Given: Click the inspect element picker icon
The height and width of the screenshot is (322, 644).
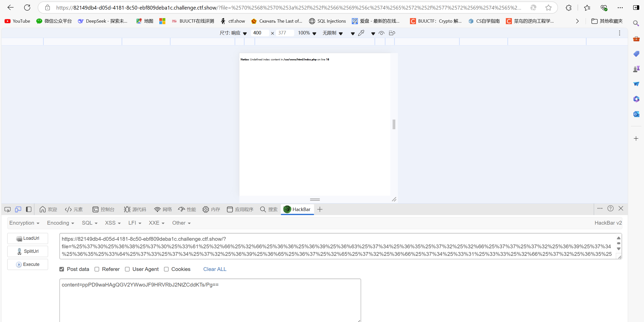Looking at the screenshot, I should [x=8, y=209].
